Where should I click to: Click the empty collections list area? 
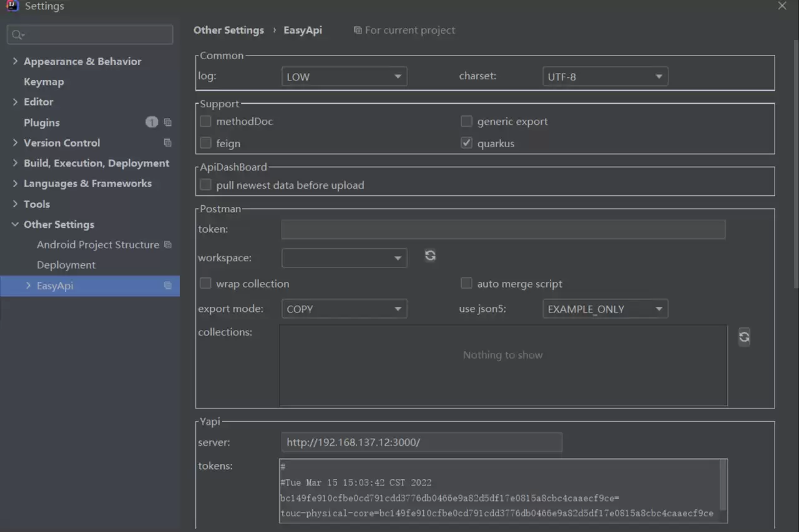pyautogui.click(x=503, y=365)
